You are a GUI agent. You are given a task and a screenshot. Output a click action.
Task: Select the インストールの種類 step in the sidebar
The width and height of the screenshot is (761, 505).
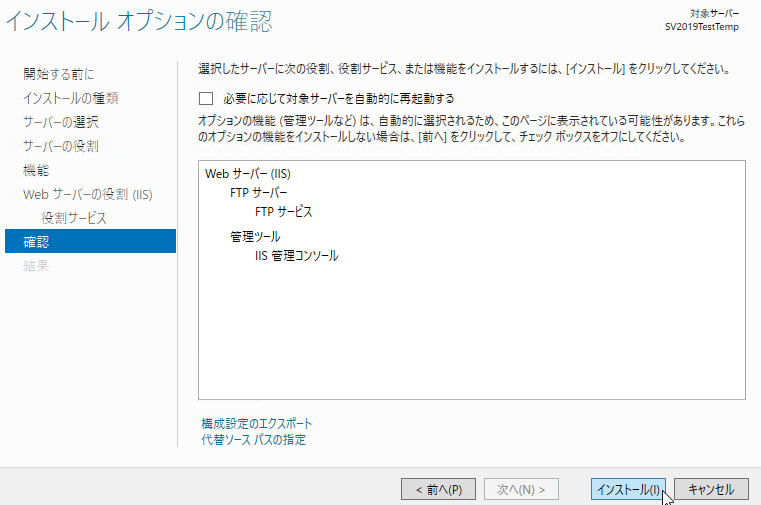[x=71, y=98]
